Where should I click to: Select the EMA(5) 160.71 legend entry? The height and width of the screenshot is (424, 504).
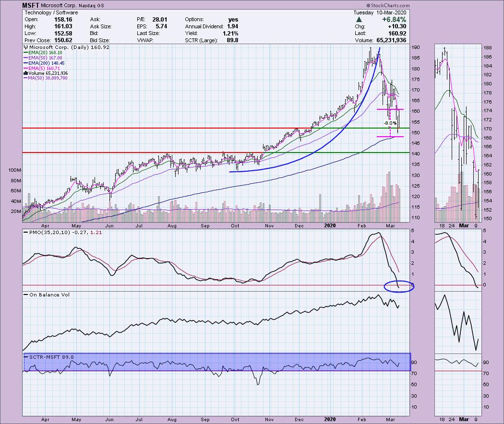pos(41,69)
